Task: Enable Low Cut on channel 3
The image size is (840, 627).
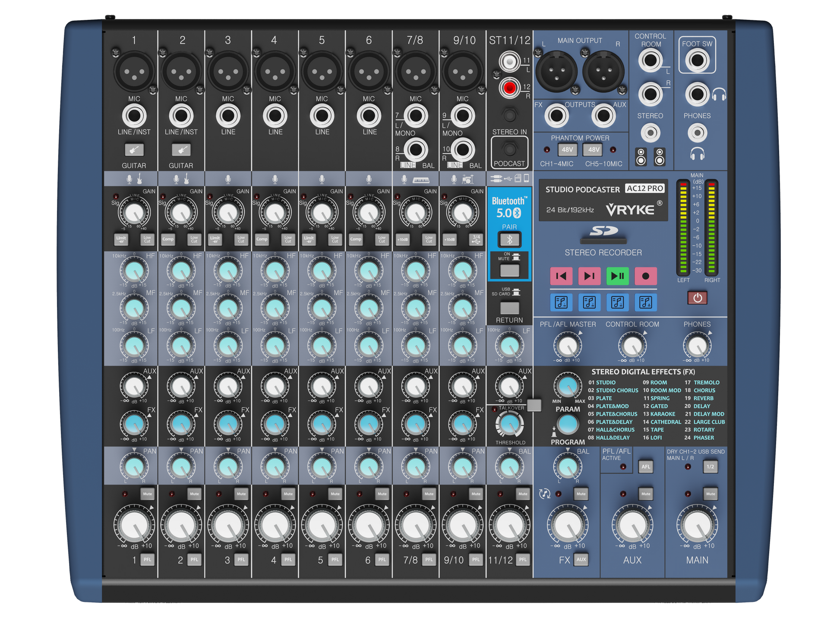Action: coord(241,239)
